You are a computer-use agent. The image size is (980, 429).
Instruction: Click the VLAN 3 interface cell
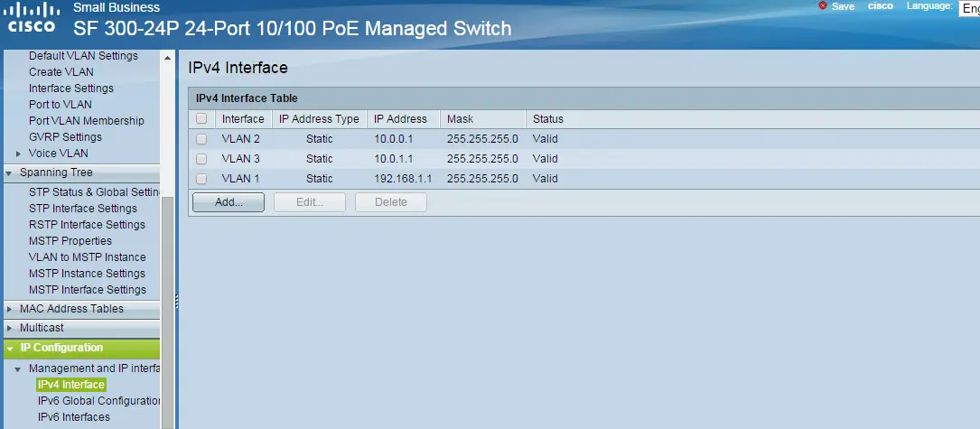pos(240,159)
